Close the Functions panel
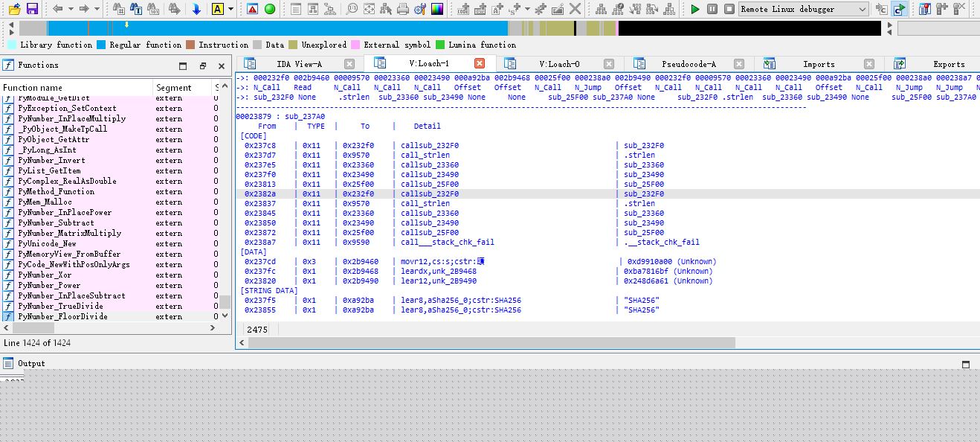The width and height of the screenshot is (980, 442). coord(221,65)
